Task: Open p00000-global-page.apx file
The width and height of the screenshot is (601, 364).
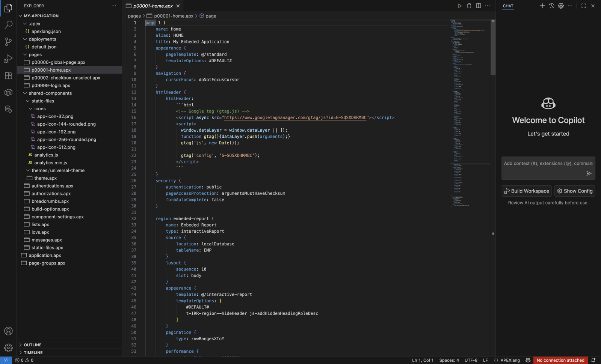Action: point(58,62)
